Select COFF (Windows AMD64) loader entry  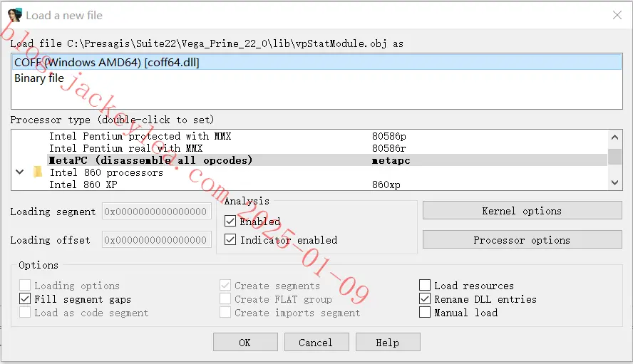coord(316,62)
